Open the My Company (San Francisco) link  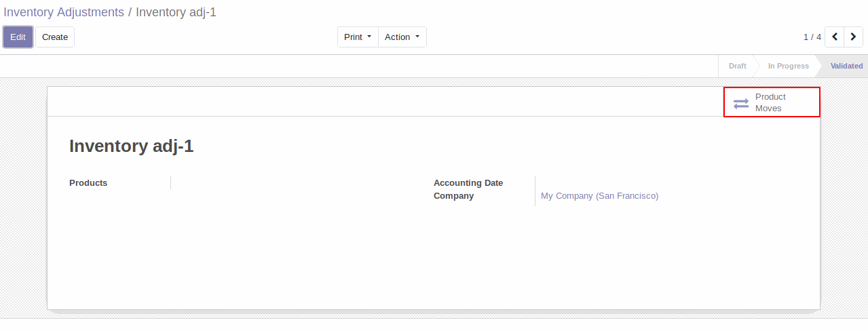tap(599, 196)
